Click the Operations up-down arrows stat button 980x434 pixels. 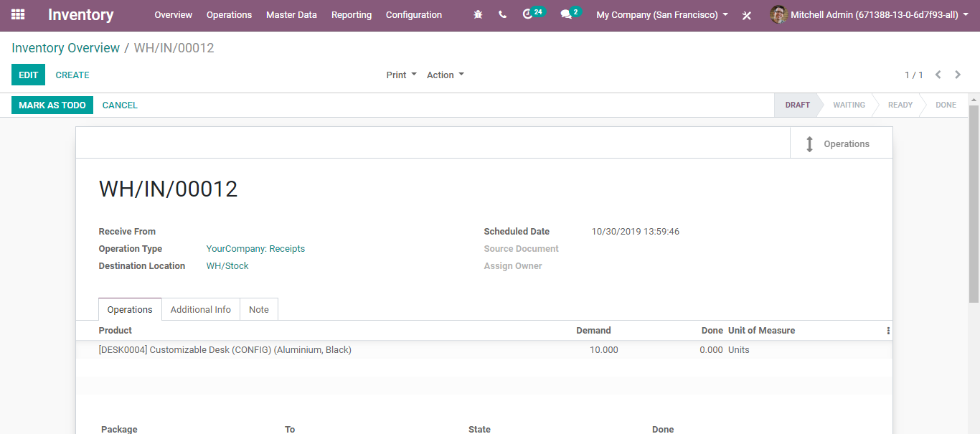tap(841, 143)
